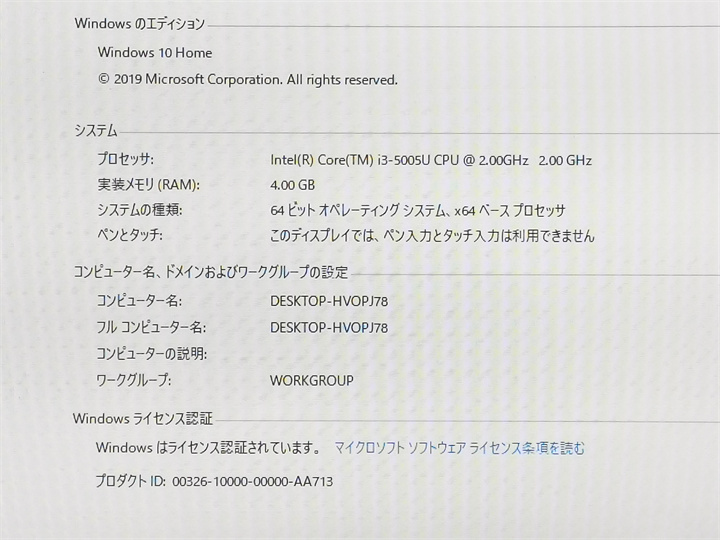The height and width of the screenshot is (540, 720).
Task: Click the プロダクト ID: label
Action: [130, 481]
